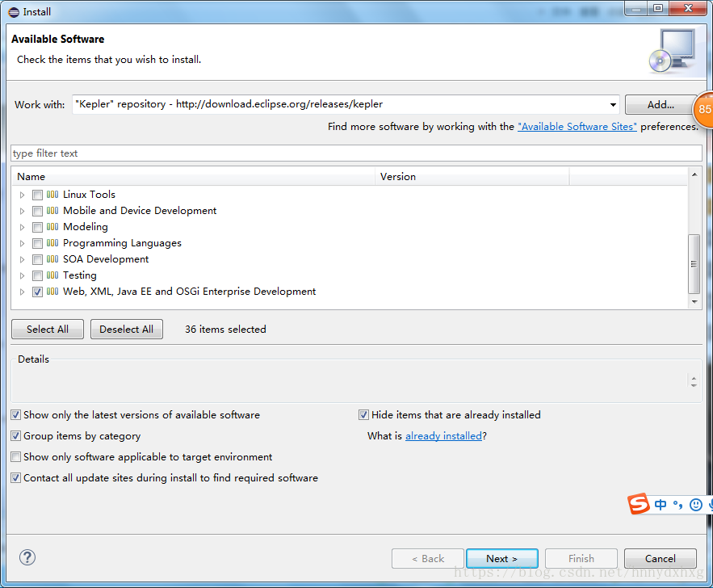Screen dimensions: 713x588
Task: Expand the Modeling tree node
Action: (22, 228)
